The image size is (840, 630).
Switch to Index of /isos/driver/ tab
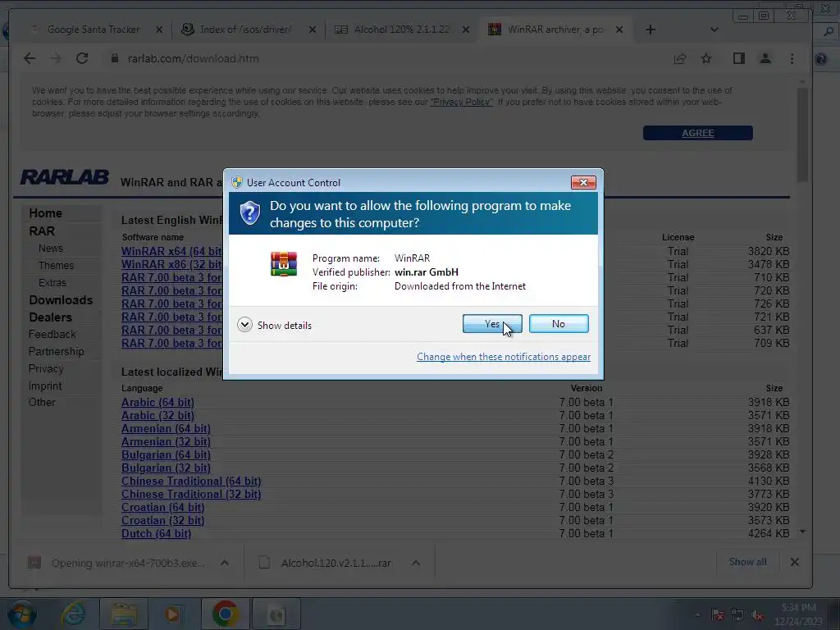pyautogui.click(x=245, y=30)
